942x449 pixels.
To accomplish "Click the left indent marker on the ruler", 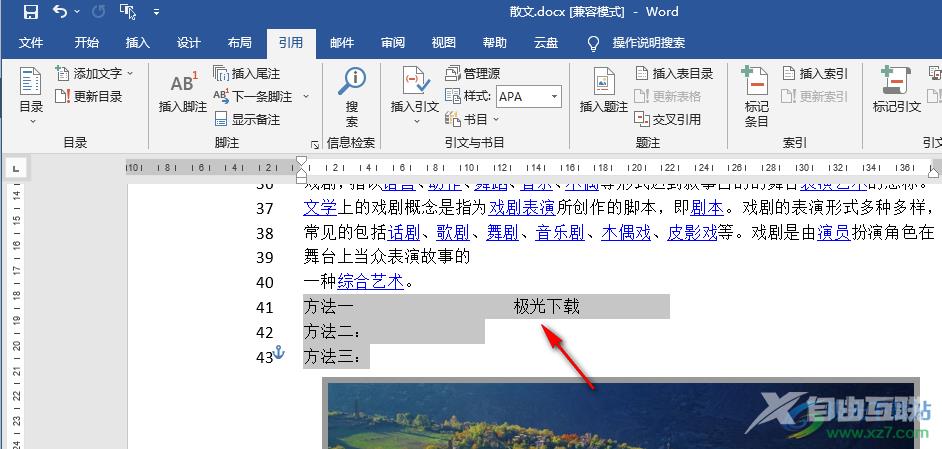I will [x=302, y=180].
